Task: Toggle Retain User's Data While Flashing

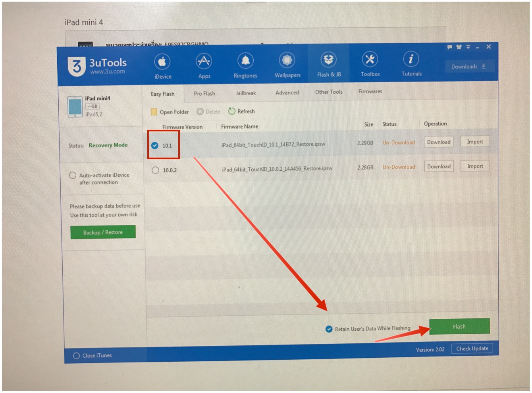Action: click(329, 329)
